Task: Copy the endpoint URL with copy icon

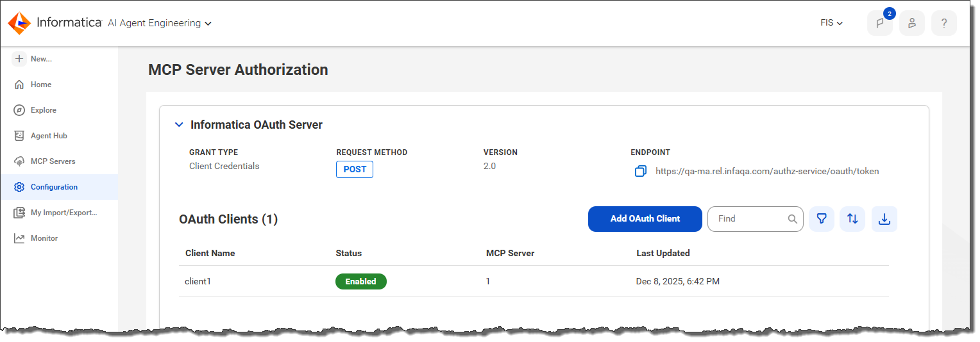Action: [640, 171]
